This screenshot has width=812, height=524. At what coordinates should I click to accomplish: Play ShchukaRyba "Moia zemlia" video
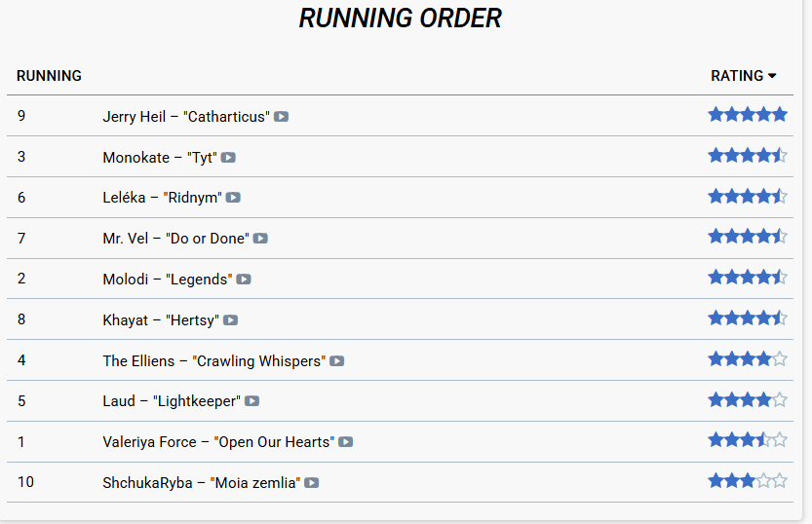(x=311, y=483)
